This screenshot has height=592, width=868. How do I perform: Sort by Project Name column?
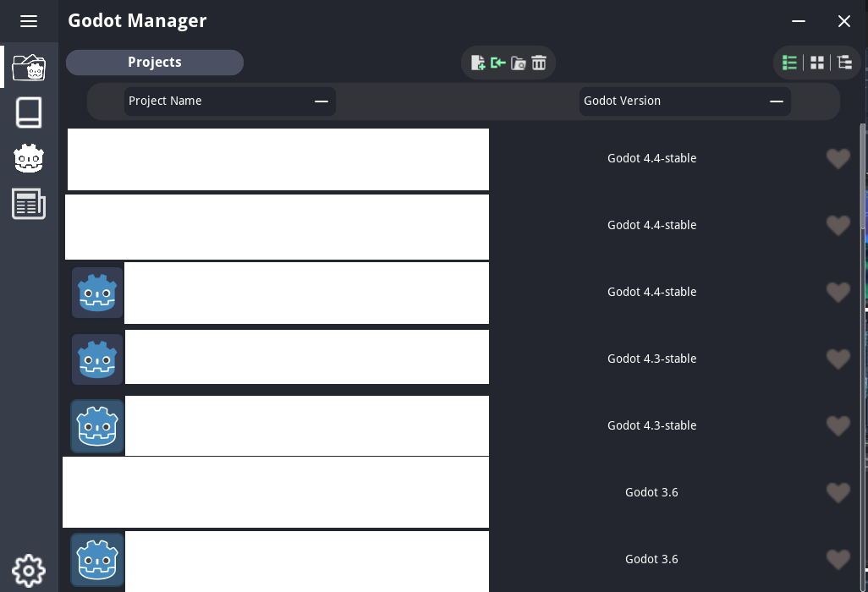pyautogui.click(x=230, y=101)
